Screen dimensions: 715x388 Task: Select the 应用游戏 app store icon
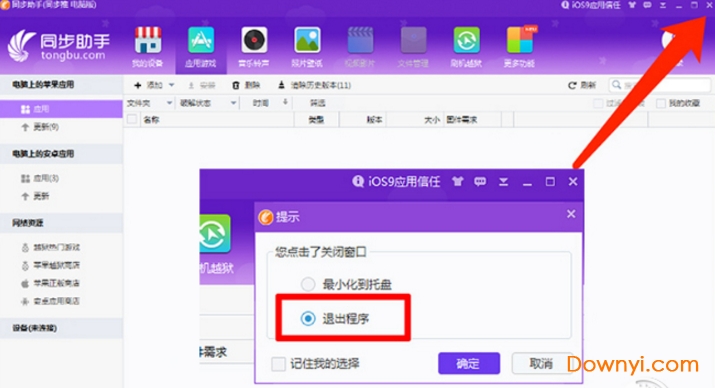[201, 40]
